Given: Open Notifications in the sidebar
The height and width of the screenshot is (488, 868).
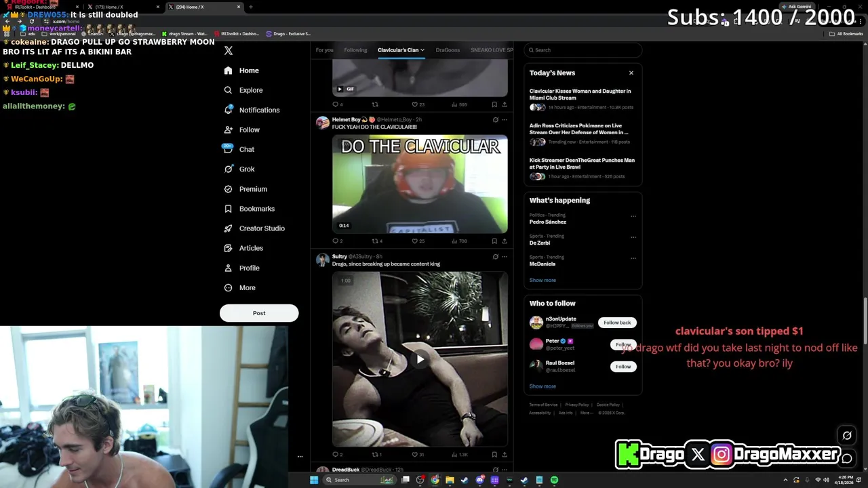Looking at the screenshot, I should click(x=251, y=110).
